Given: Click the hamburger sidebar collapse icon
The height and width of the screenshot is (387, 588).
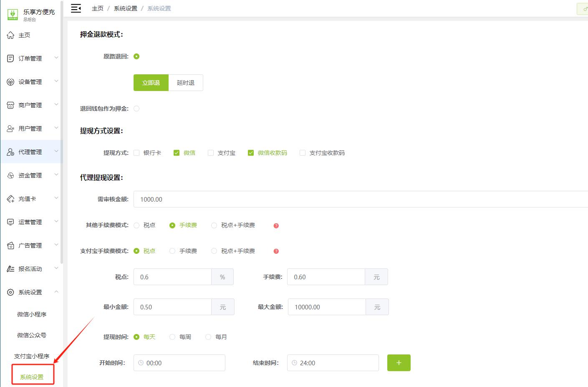Looking at the screenshot, I should (76, 8).
